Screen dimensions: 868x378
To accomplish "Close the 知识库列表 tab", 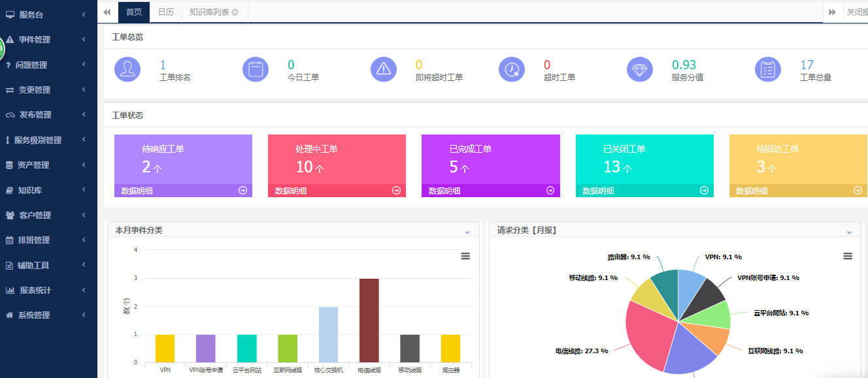I will pyautogui.click(x=235, y=12).
